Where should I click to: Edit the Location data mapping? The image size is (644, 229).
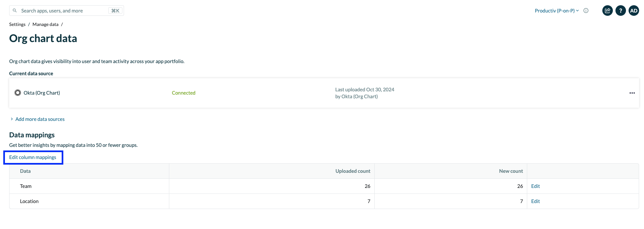(x=535, y=201)
